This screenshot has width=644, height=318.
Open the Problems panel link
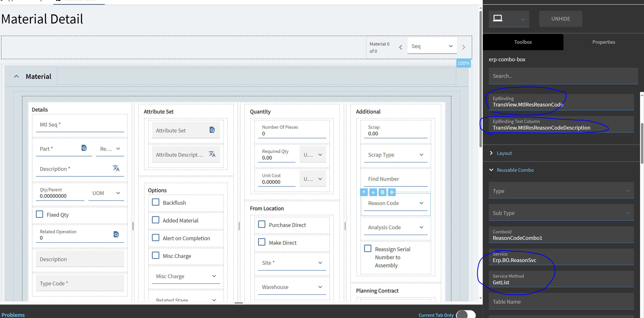[x=13, y=315]
